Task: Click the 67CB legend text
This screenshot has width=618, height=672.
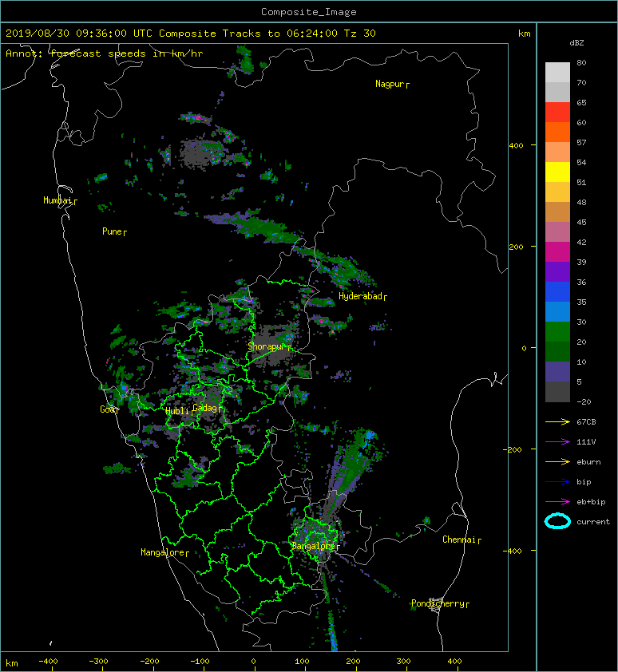Action: (x=586, y=422)
